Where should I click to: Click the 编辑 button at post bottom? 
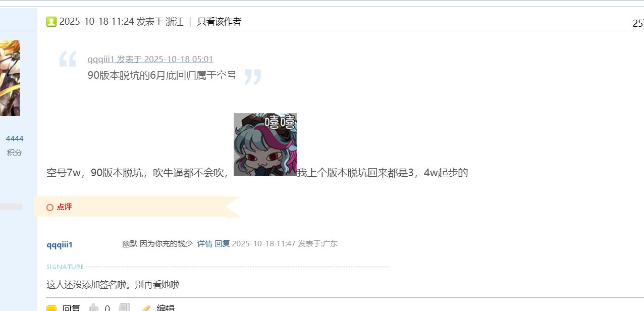(x=166, y=308)
